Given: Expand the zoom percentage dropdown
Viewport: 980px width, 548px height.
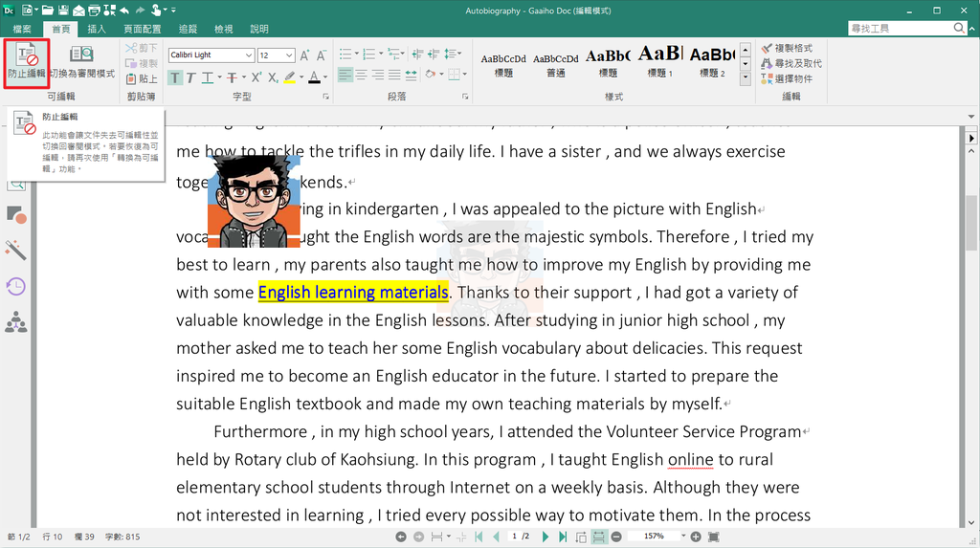Looking at the screenshot, I should [x=683, y=537].
